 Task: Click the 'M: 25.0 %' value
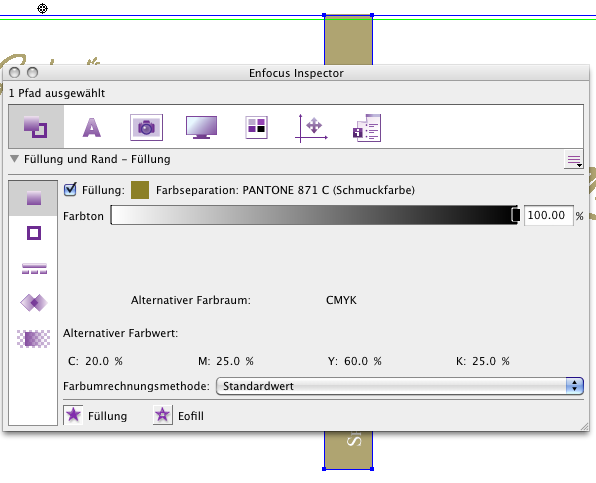(226, 361)
